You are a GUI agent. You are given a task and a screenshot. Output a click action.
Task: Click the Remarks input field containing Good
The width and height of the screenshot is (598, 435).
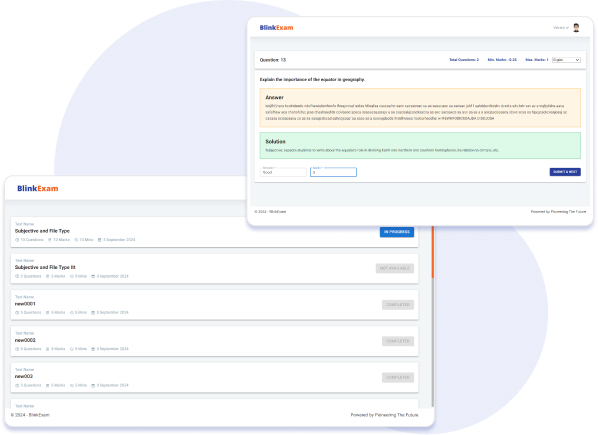click(283, 172)
